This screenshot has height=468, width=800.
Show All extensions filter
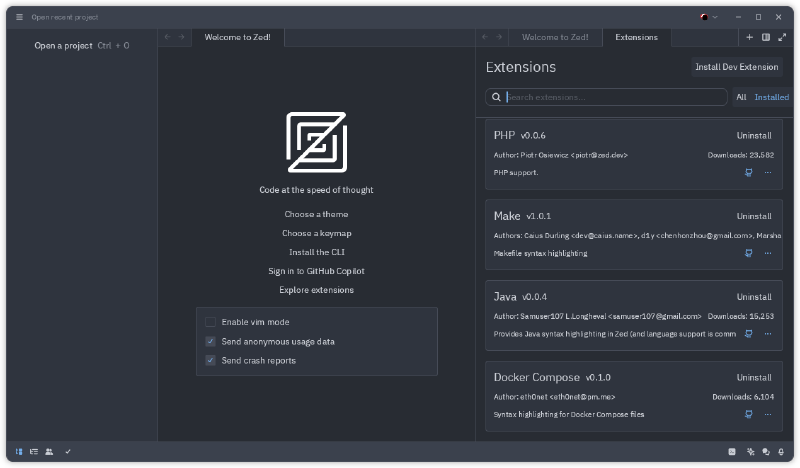(x=741, y=97)
